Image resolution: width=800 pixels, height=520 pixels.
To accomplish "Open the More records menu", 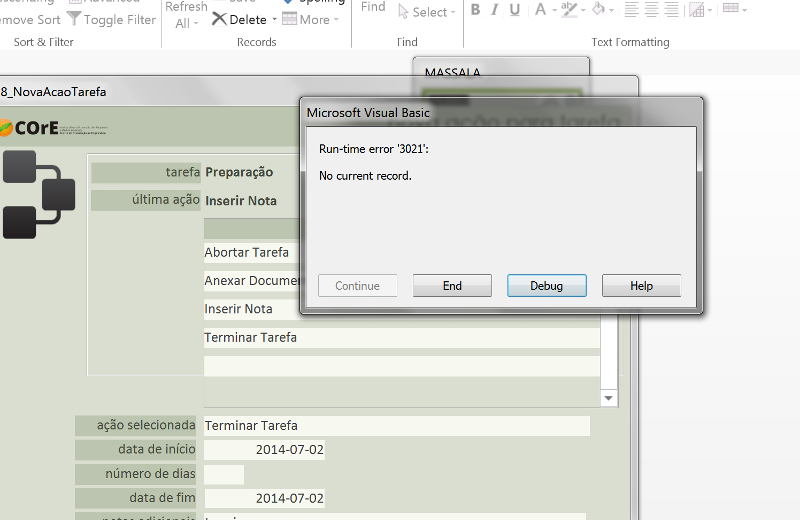I will tap(310, 19).
